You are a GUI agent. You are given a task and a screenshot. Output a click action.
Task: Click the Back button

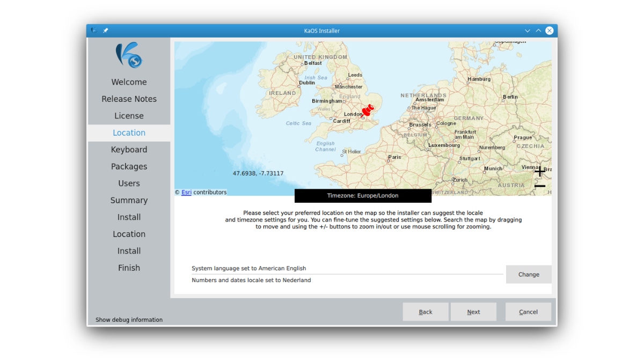click(426, 312)
